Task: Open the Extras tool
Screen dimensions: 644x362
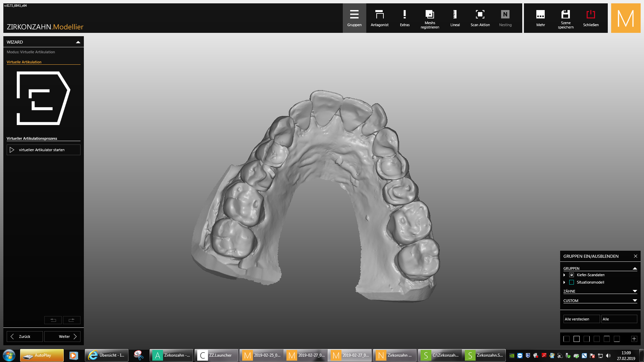Action: point(405,18)
